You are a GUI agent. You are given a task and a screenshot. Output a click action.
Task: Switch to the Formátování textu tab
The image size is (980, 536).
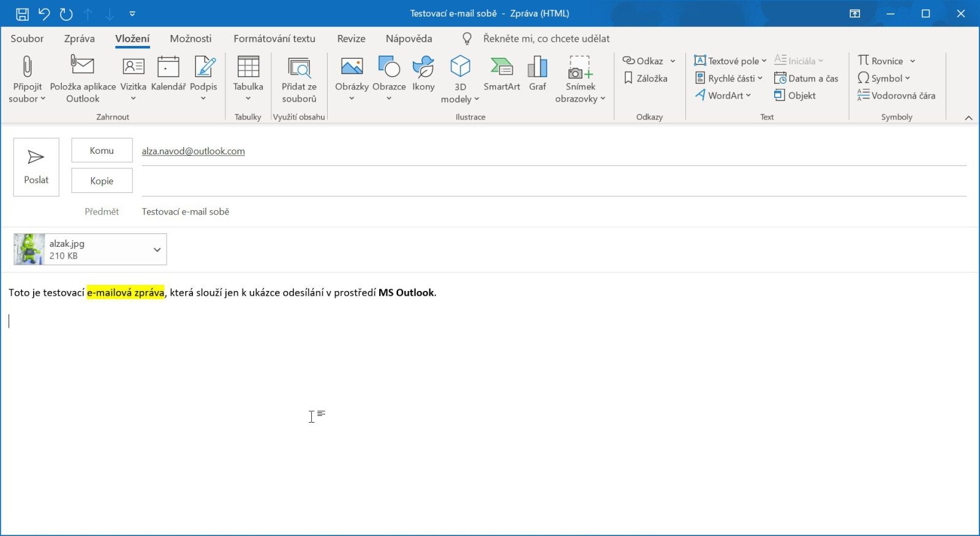pos(274,39)
